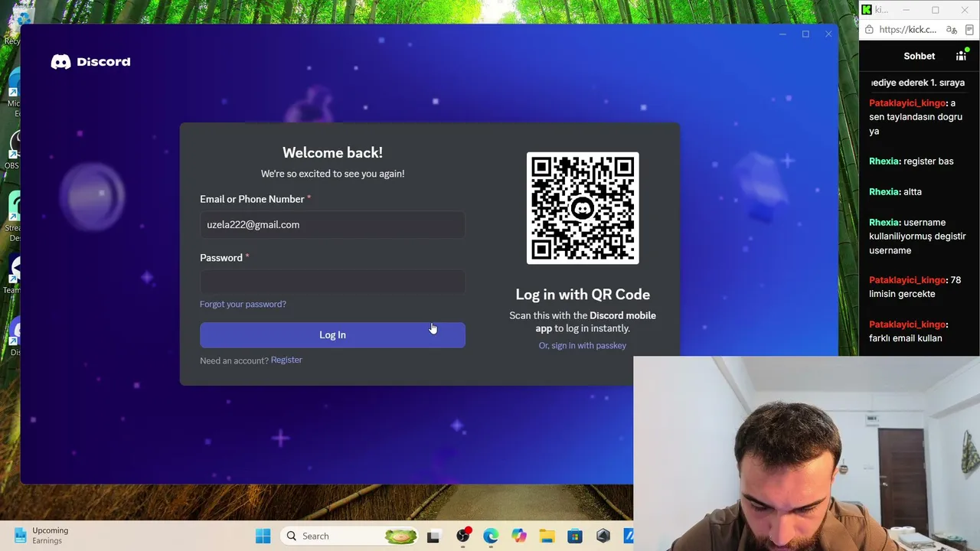Open Microsoft Store from the taskbar
Viewport: 980px width, 551px height.
point(575,536)
